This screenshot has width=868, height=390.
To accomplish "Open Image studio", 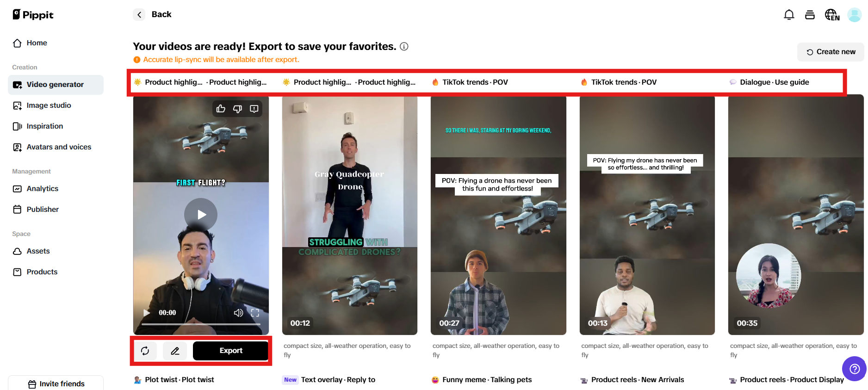I will pyautogui.click(x=56, y=105).
